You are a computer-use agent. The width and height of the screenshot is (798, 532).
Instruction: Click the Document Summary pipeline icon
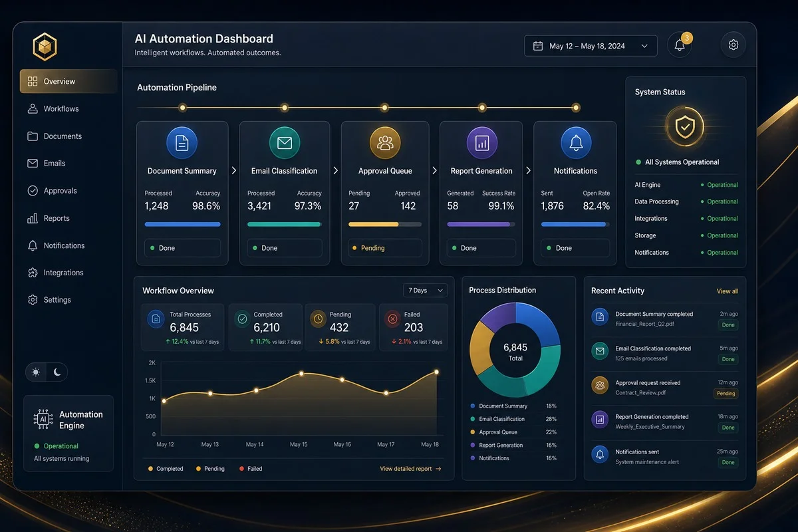[x=182, y=142]
